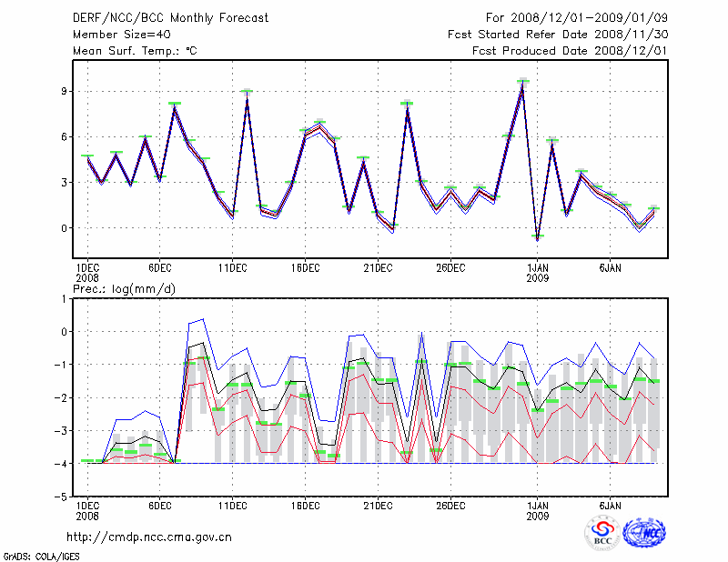728x562 pixels.
Task: Select 26DEC tick label under temperature chart
Action: tap(450, 268)
